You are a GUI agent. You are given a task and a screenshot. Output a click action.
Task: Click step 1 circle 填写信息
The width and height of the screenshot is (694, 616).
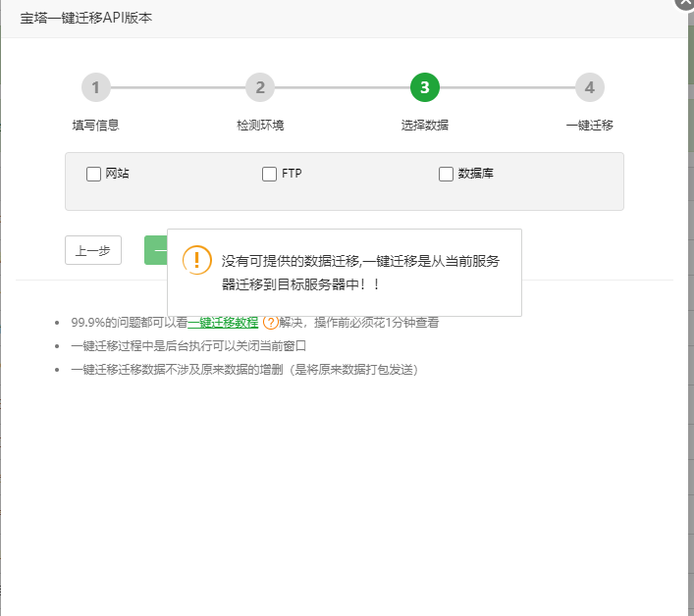coord(95,87)
